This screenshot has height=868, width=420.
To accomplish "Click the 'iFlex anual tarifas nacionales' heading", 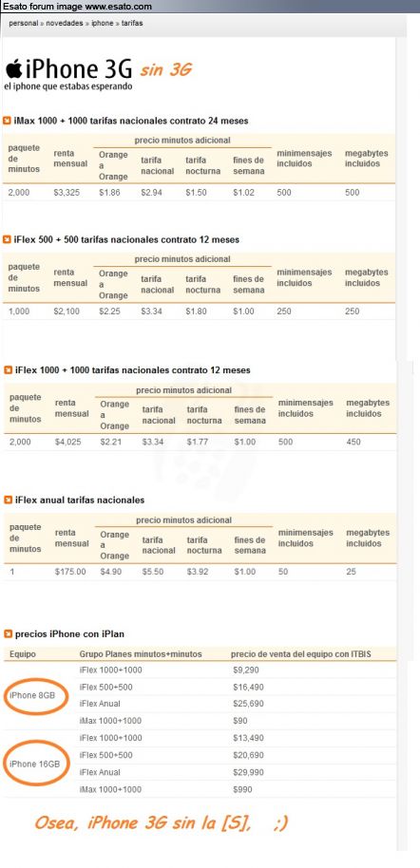I will click(x=80, y=500).
